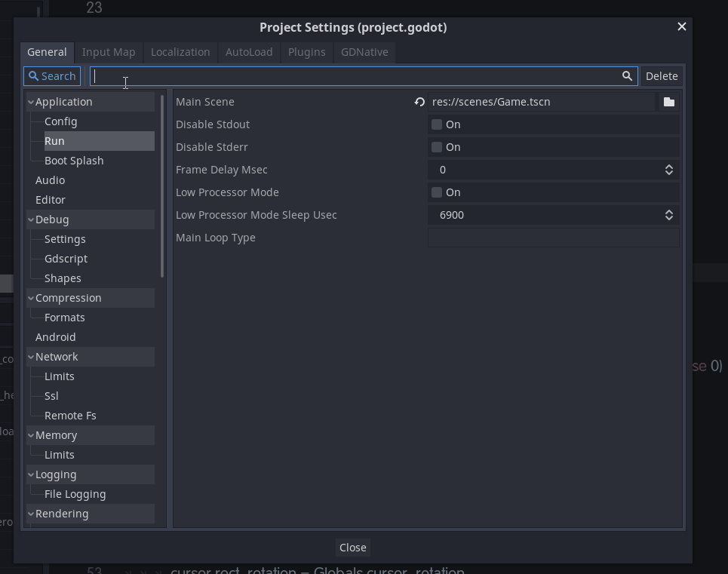The image size is (728, 574).
Task: Enable the Disable Stderr option
Action: pos(436,146)
